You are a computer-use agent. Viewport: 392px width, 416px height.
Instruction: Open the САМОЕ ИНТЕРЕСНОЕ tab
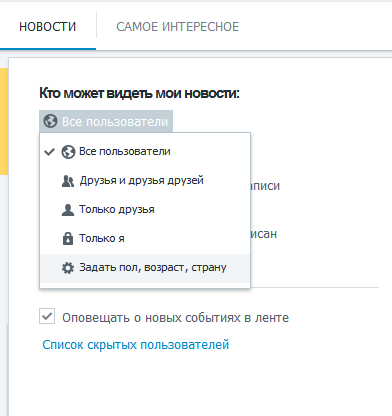177,27
